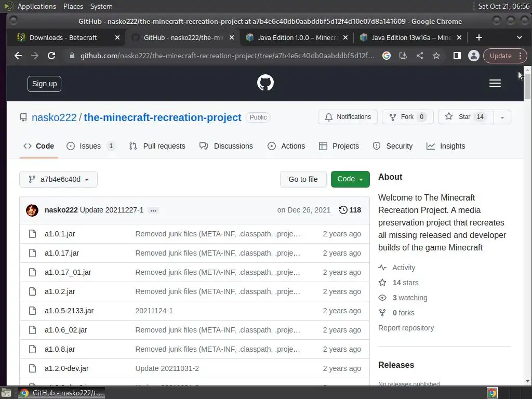Open the Chrome side panel
532x399 pixels.
coord(457,56)
